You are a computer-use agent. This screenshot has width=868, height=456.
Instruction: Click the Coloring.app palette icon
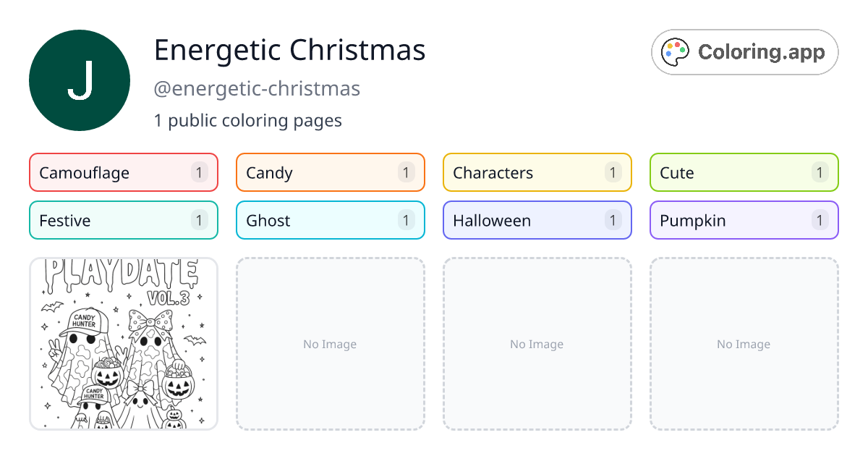coord(675,51)
